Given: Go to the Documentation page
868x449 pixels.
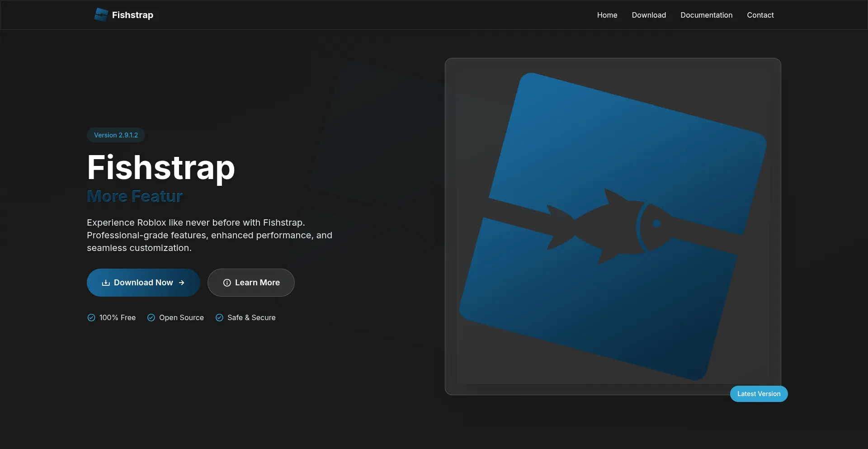Looking at the screenshot, I should [706, 15].
